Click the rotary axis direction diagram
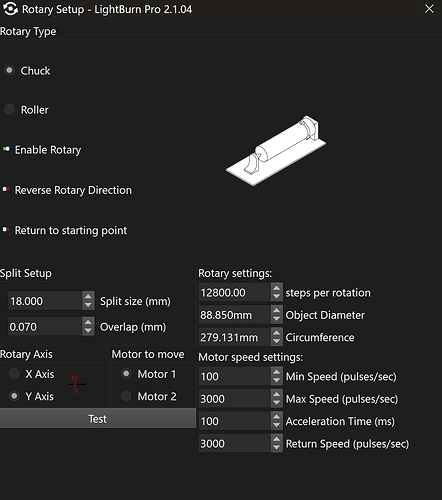 click(x=77, y=384)
